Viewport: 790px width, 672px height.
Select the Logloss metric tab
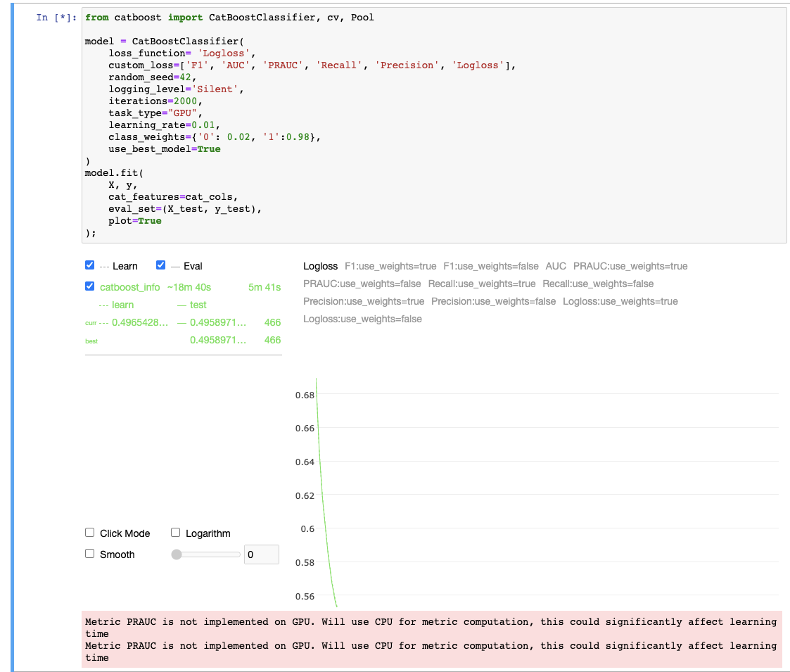321,266
